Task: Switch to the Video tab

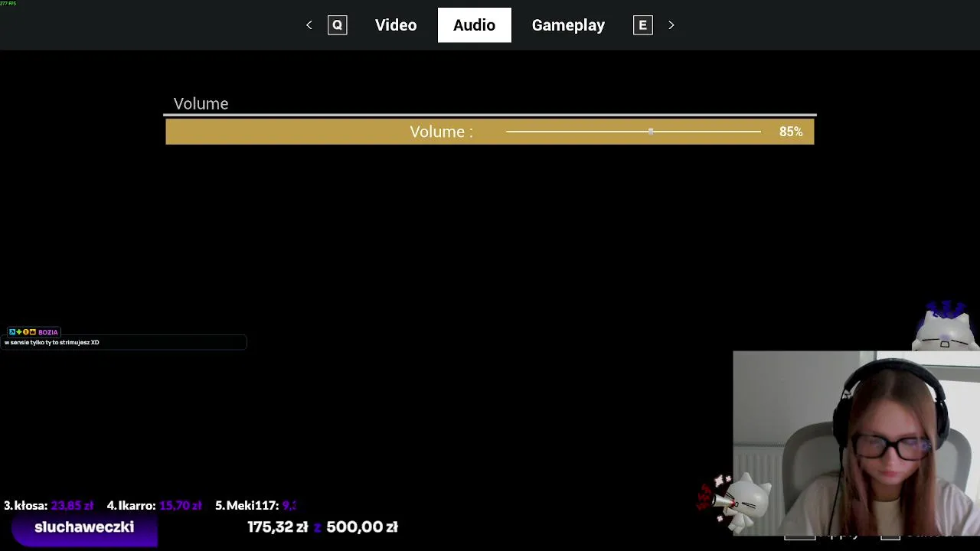Action: click(396, 25)
